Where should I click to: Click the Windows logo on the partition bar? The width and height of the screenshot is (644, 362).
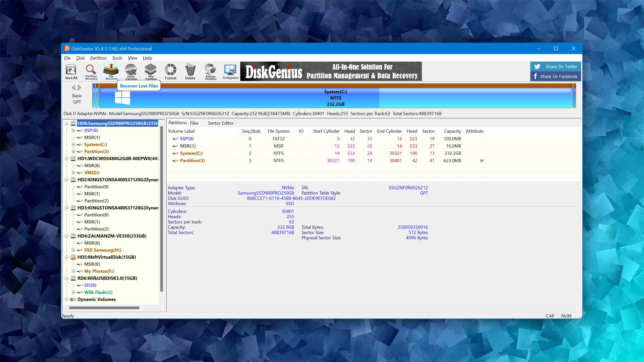[122, 98]
